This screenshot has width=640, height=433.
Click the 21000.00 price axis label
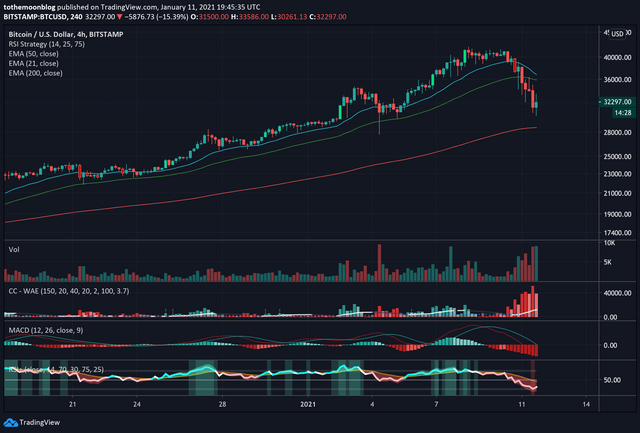[x=617, y=193]
